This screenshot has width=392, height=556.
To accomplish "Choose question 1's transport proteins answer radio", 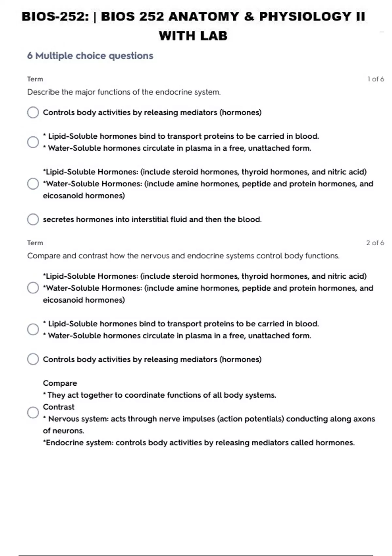I will tap(33, 142).
